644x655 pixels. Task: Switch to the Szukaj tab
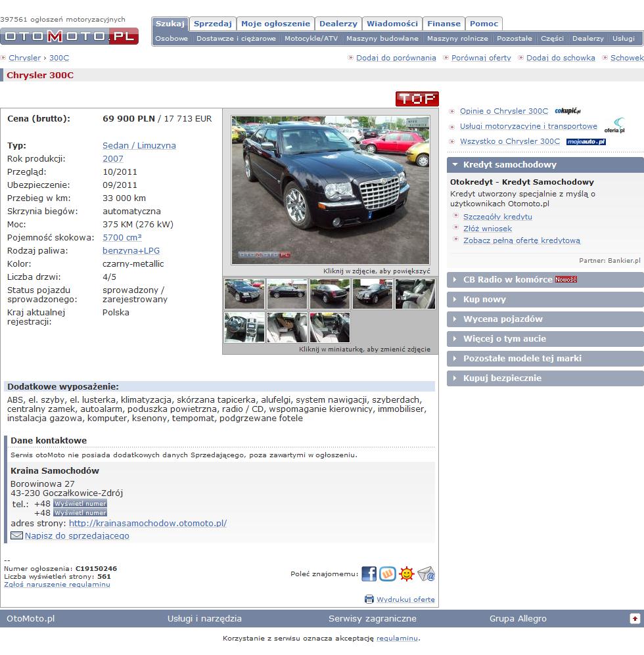coord(170,24)
